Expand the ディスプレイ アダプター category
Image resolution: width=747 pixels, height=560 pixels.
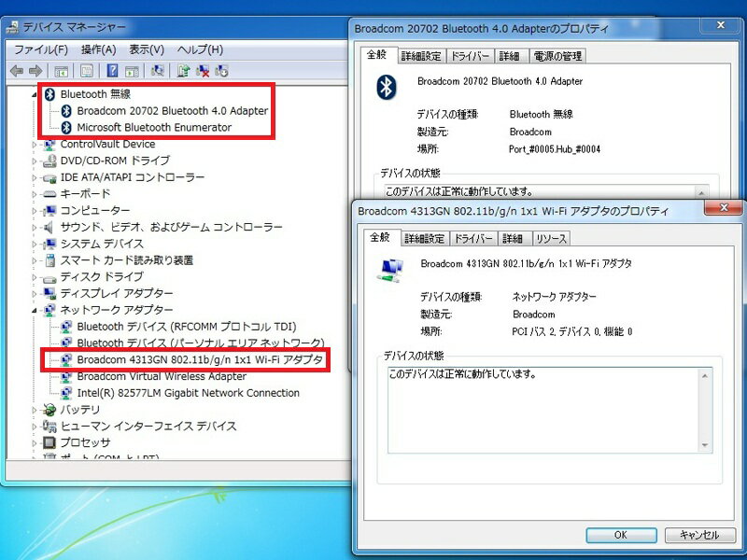(x=35, y=294)
